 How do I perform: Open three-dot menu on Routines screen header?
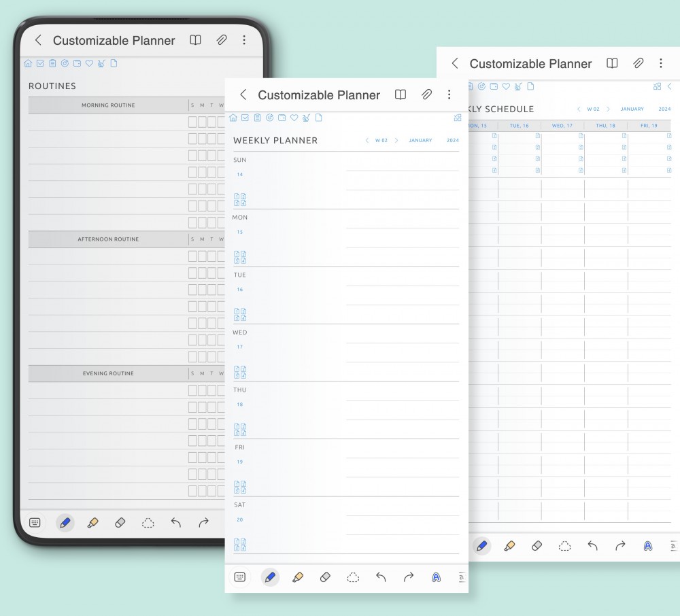[x=244, y=40]
